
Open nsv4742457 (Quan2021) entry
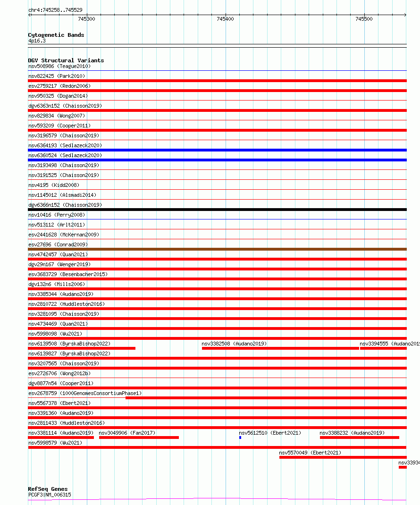click(58, 255)
